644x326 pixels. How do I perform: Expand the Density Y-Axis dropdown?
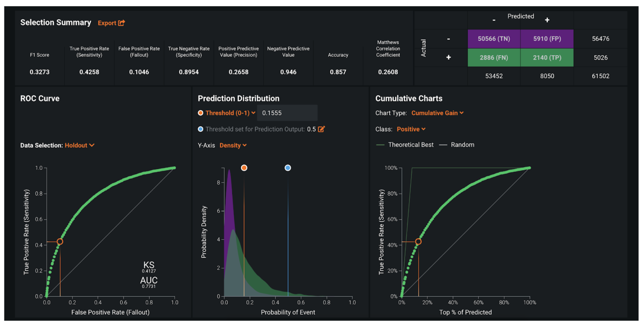click(233, 145)
